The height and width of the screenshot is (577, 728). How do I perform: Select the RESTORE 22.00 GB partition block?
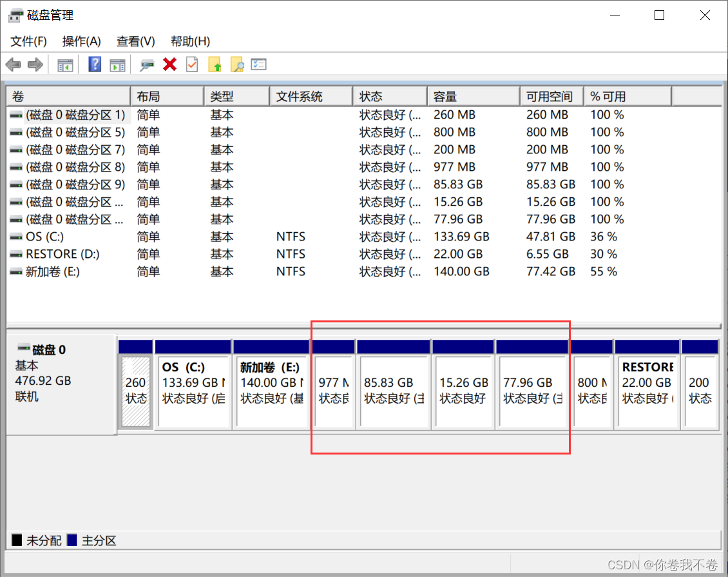point(647,391)
